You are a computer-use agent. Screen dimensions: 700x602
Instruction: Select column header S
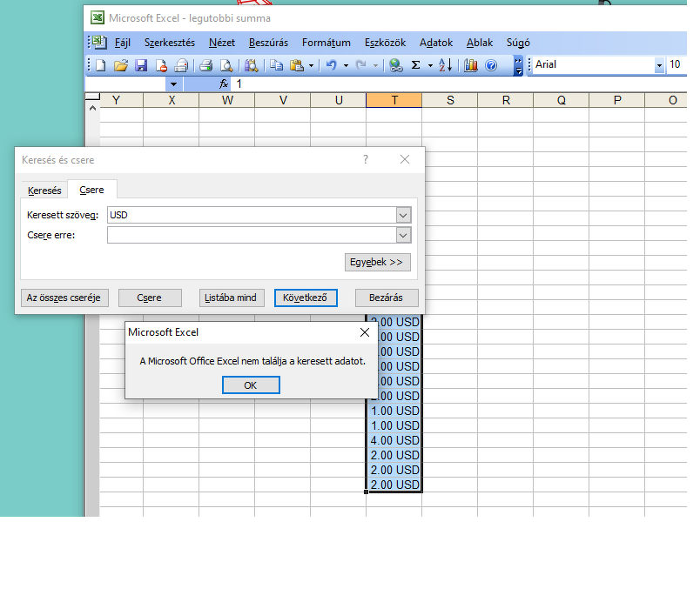pyautogui.click(x=450, y=100)
